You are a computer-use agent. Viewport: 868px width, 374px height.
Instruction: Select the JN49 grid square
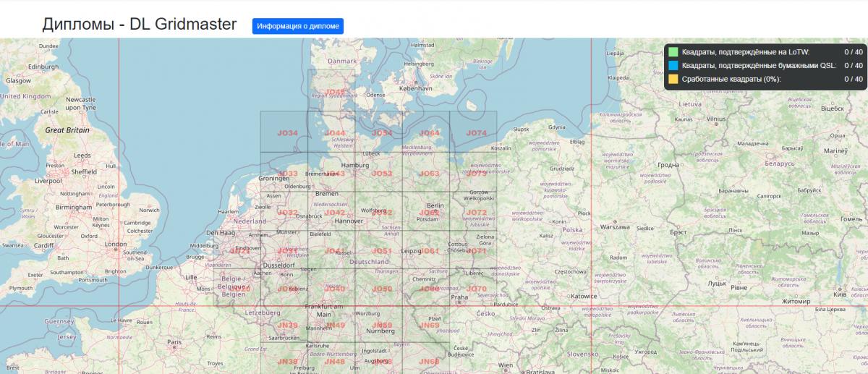click(334, 326)
